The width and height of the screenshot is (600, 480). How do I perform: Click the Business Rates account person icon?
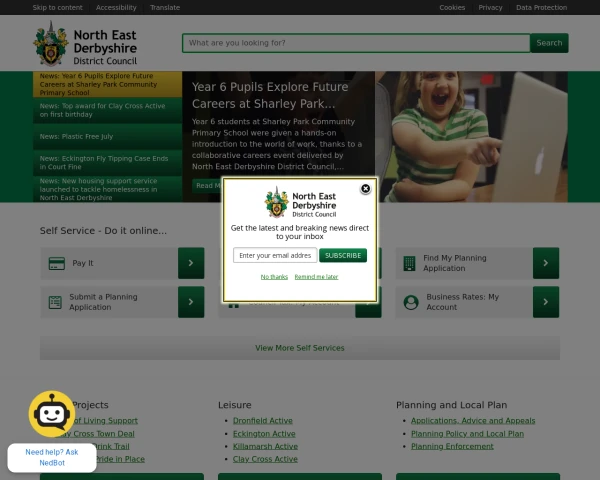411,302
